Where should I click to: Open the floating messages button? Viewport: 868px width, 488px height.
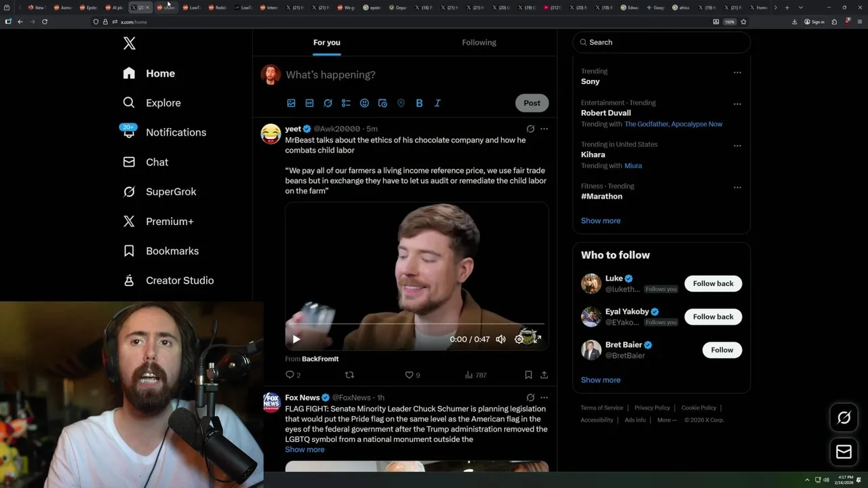844,452
